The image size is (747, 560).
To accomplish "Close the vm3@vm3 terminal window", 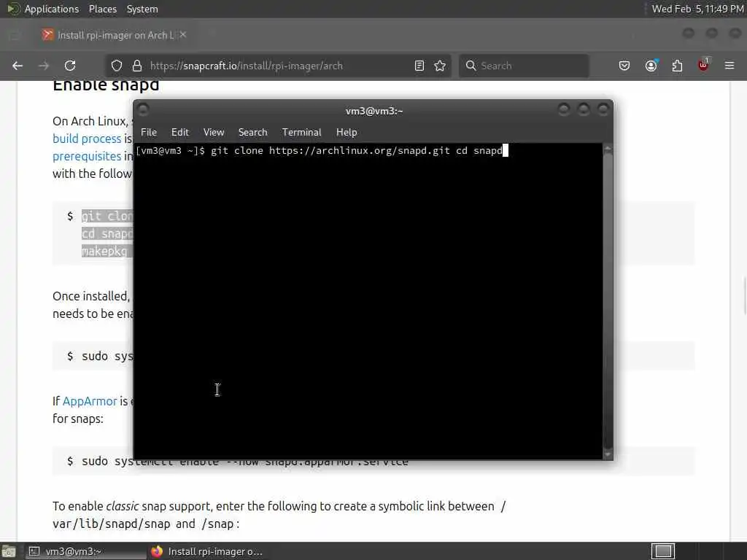I will pyautogui.click(x=603, y=110).
